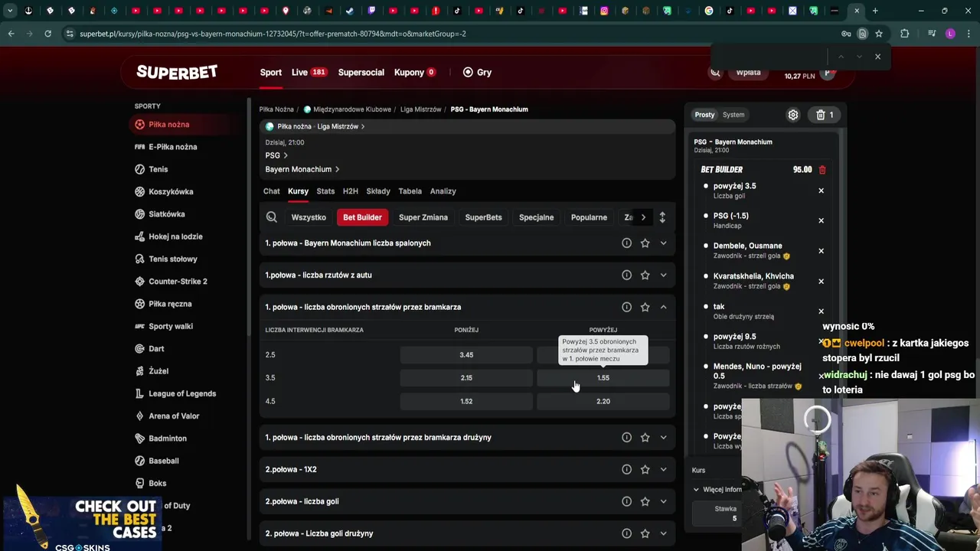Expand obronionych strzałów przez bramkarza drużyny
This screenshot has width=980, height=551.
pos(663,437)
